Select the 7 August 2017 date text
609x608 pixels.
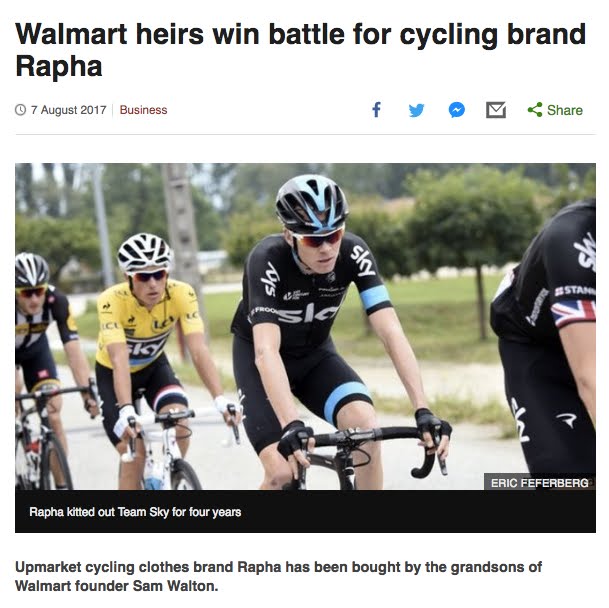pos(68,110)
